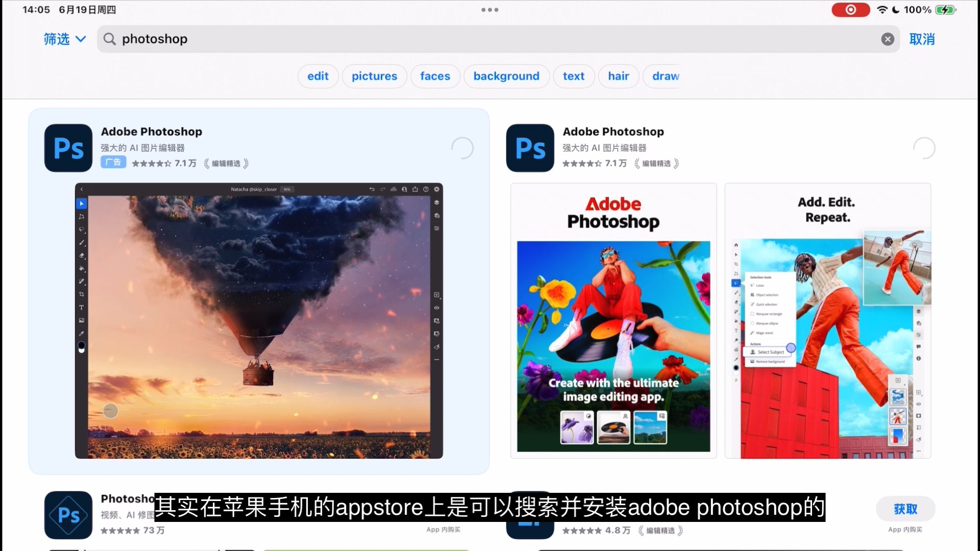
Task: Open the Photoshop Express app icon
Action: [68, 515]
